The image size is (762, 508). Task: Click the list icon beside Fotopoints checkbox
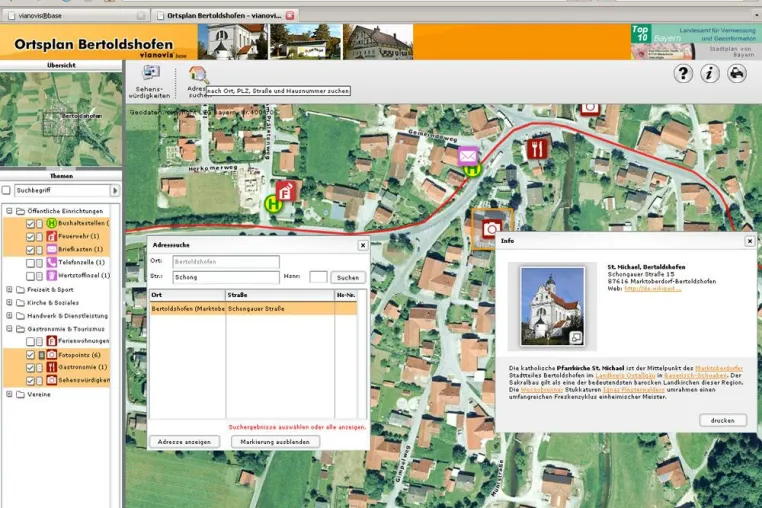40,355
